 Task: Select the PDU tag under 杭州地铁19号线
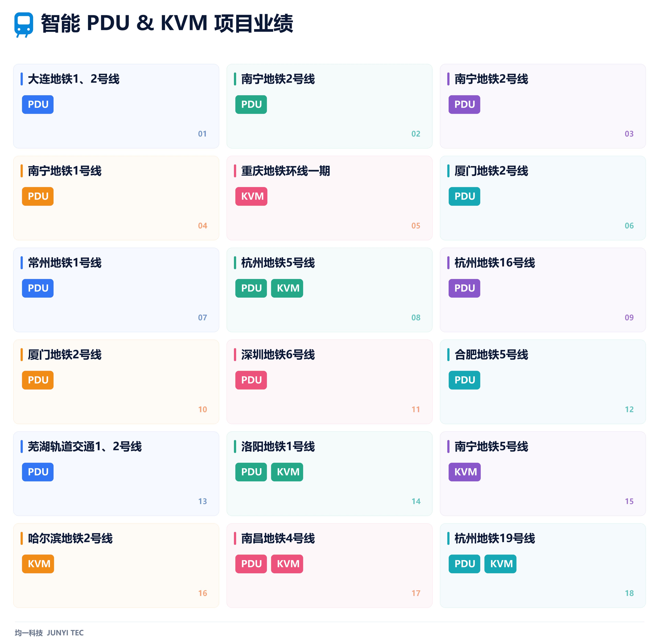pyautogui.click(x=464, y=564)
